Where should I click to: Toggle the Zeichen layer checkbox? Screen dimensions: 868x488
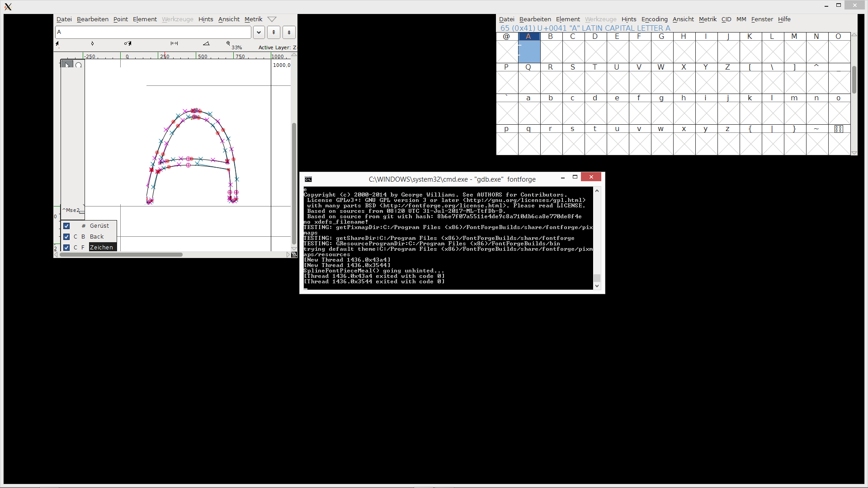[66, 247]
